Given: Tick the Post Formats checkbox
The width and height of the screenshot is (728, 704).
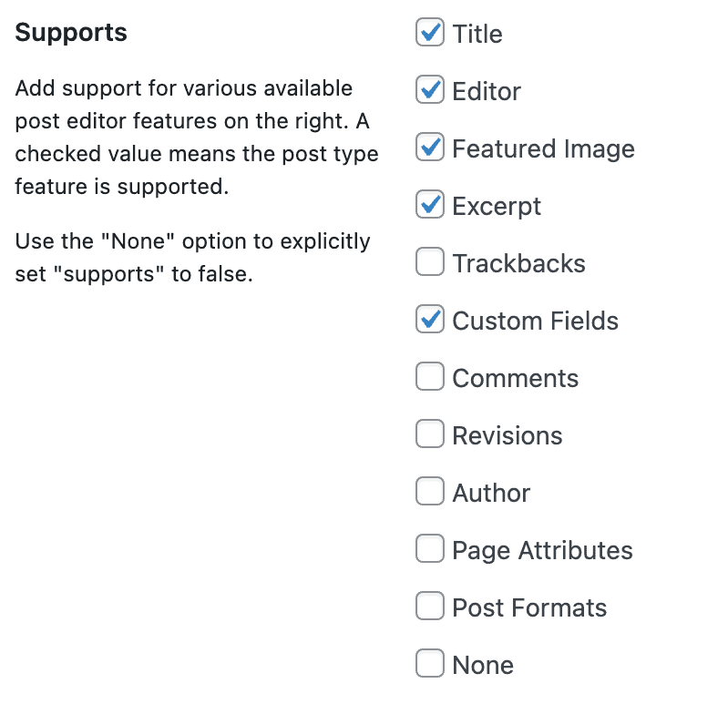Looking at the screenshot, I should click(x=430, y=607).
